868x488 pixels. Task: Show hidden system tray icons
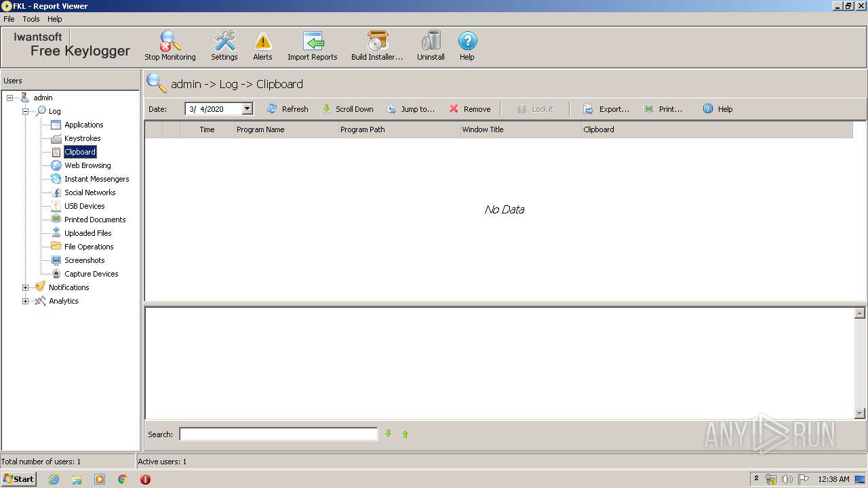point(756,479)
